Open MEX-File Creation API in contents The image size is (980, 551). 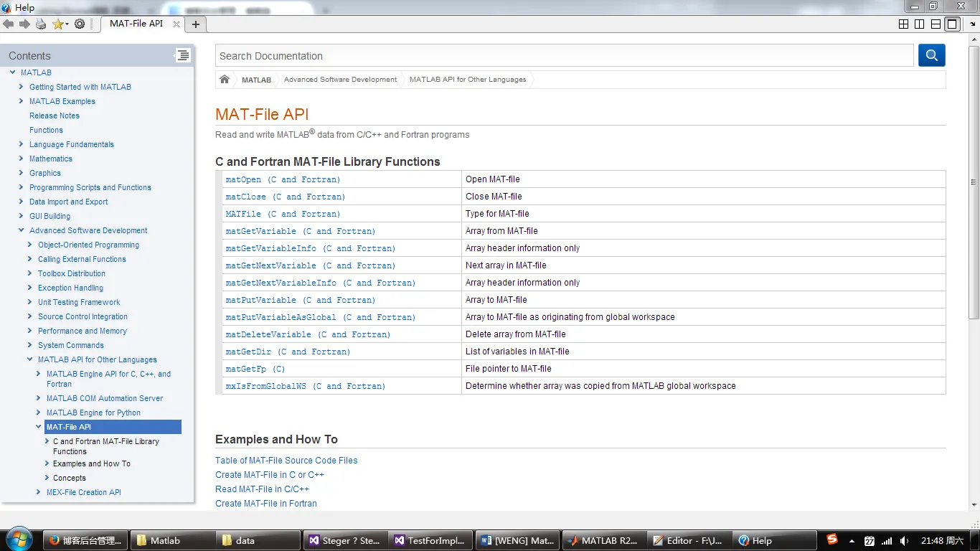(x=84, y=492)
